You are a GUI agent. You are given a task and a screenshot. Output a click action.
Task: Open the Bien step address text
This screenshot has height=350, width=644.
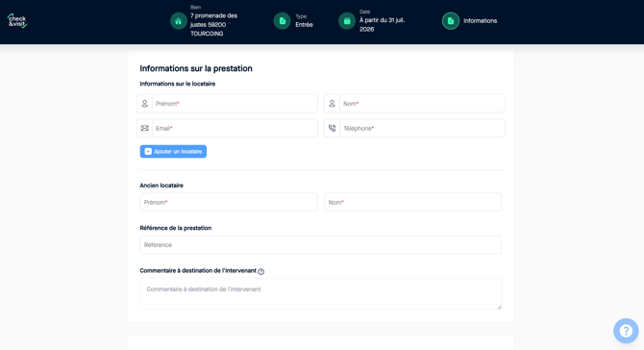point(213,25)
